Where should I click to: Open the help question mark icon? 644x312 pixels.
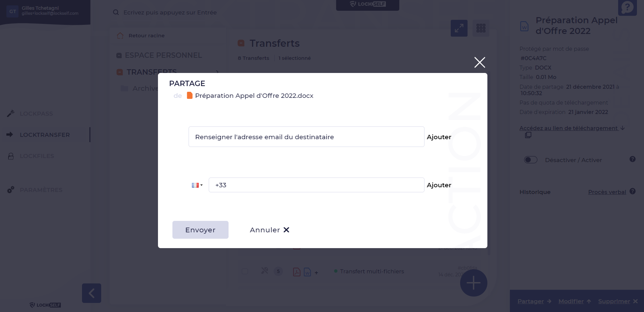627,7
